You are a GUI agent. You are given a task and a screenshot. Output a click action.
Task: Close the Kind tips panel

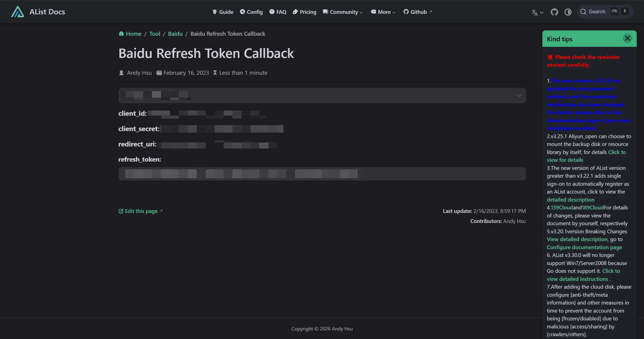tap(628, 38)
